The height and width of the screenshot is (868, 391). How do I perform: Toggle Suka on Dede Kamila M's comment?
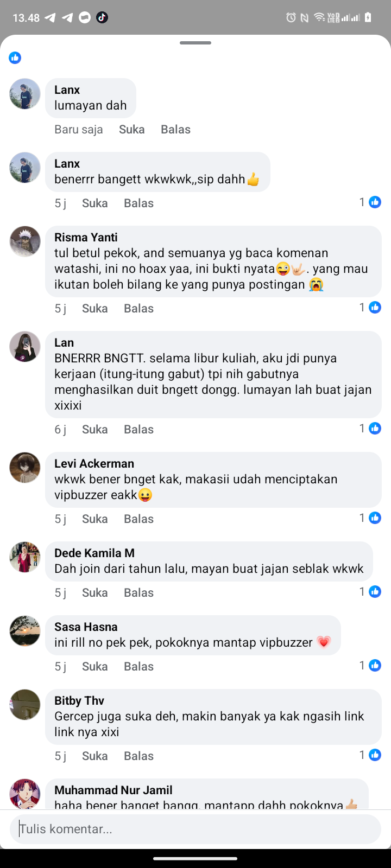click(x=95, y=593)
